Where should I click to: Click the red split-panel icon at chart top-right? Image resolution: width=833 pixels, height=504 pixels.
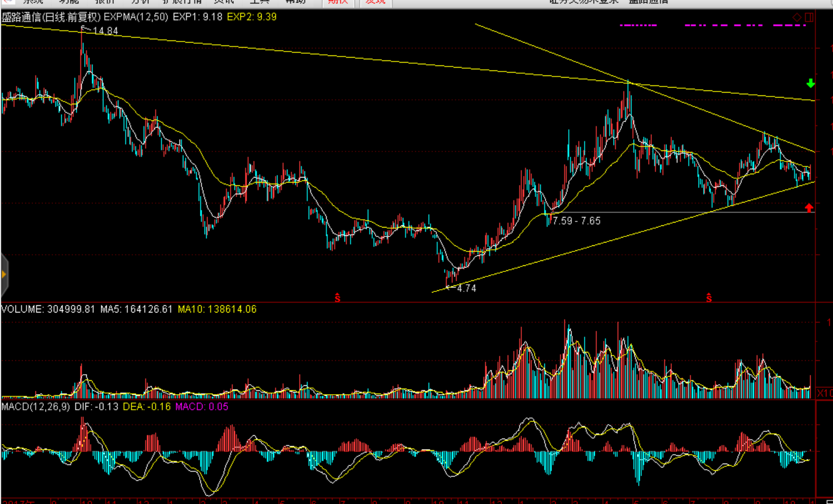pyautogui.click(x=809, y=18)
